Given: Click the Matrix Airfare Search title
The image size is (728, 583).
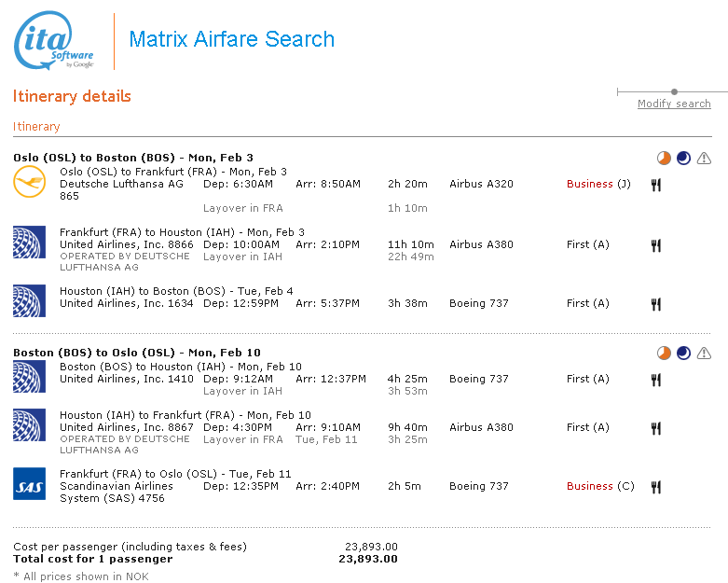Looking at the screenshot, I should (231, 39).
